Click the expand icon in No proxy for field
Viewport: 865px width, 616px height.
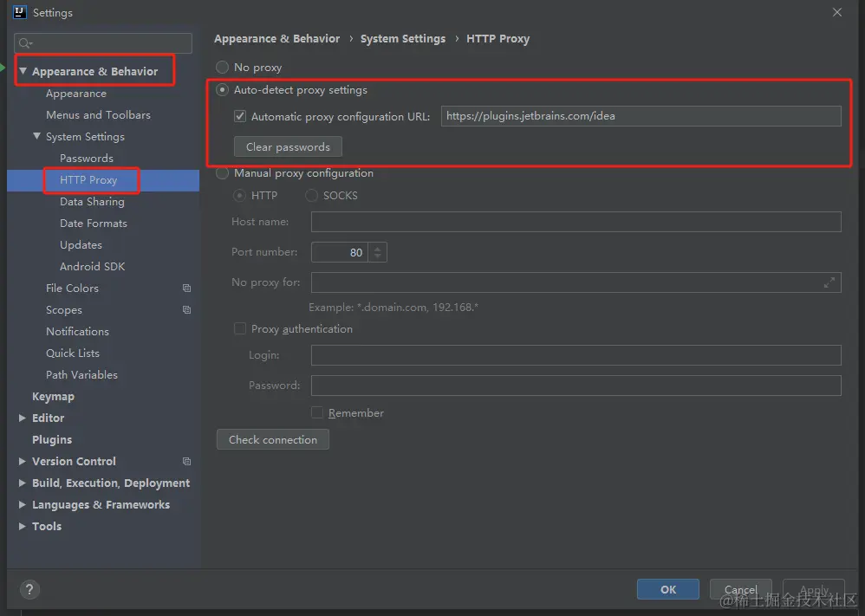829,282
